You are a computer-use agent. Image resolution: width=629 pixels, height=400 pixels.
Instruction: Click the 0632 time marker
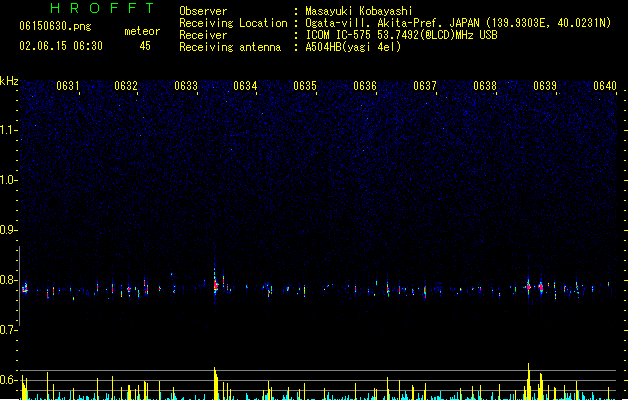pyautogui.click(x=126, y=86)
